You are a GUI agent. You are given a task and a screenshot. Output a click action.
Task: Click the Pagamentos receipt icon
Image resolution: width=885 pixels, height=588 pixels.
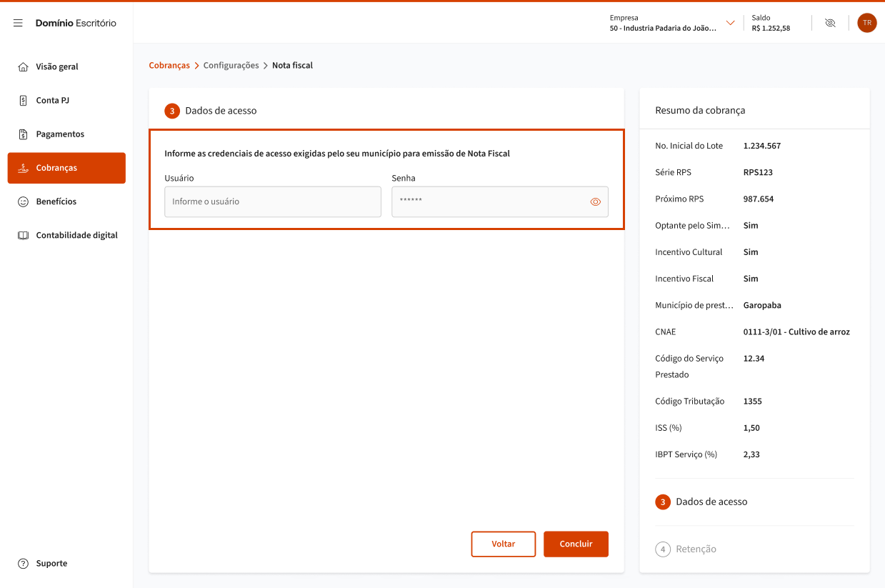click(x=23, y=134)
